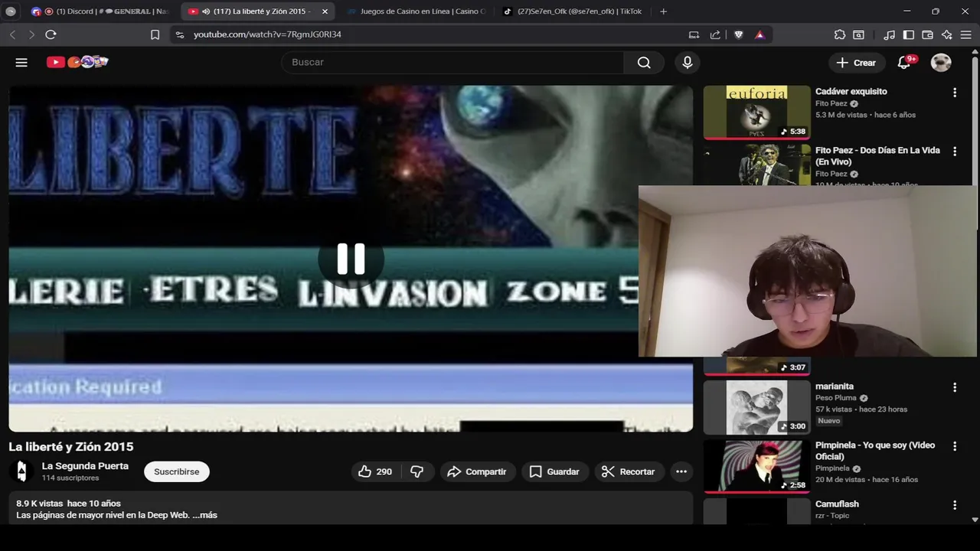Click the address bar URL
This screenshot has height=551, width=980.
pyautogui.click(x=267, y=34)
